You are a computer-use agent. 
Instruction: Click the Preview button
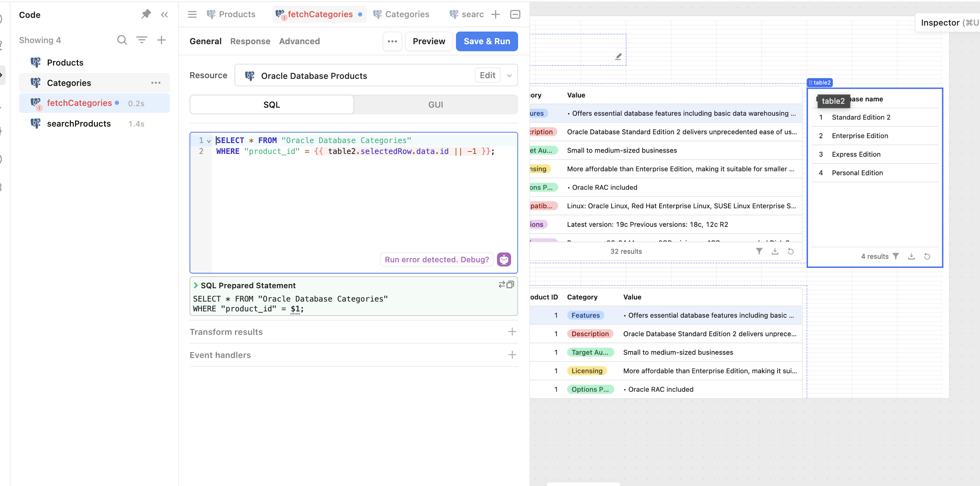click(x=429, y=41)
